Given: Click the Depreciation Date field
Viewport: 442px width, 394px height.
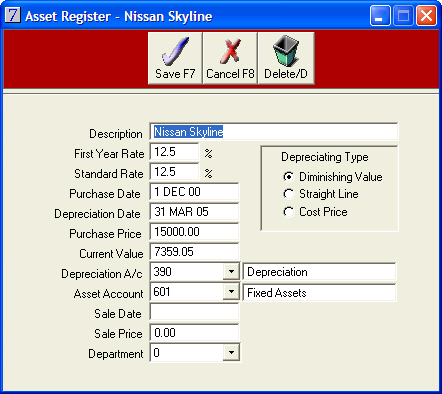Looking at the screenshot, I should click(194, 212).
